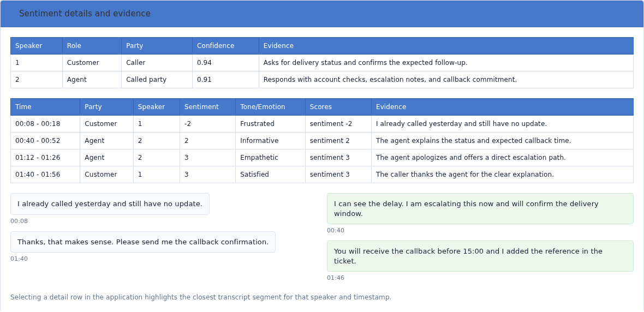Viewport: 644px width, 312px height.
Task: Click the 'sentiment 2' score cell
Action: (x=338, y=141)
